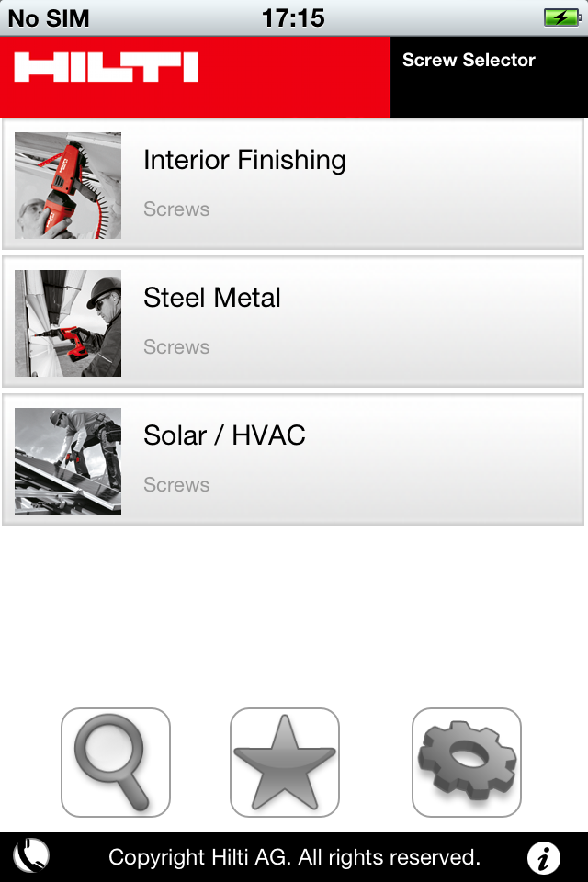Open settings with the gear icon
This screenshot has width=588, height=882.
click(x=467, y=763)
